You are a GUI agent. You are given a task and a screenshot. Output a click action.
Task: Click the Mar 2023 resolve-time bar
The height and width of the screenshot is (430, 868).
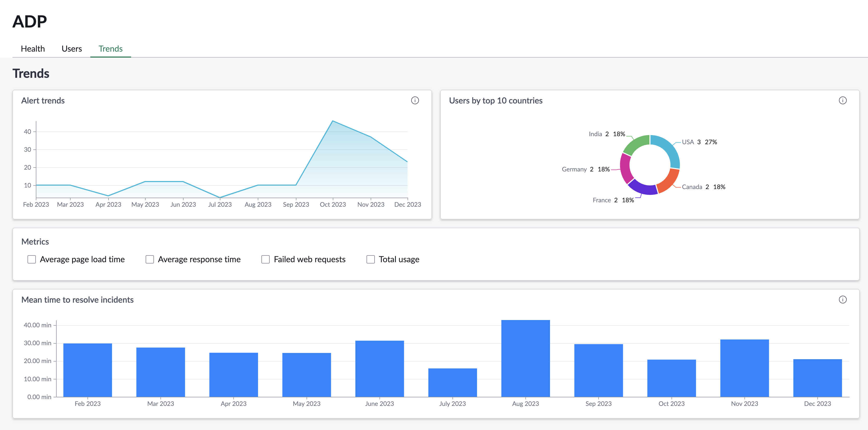click(161, 372)
